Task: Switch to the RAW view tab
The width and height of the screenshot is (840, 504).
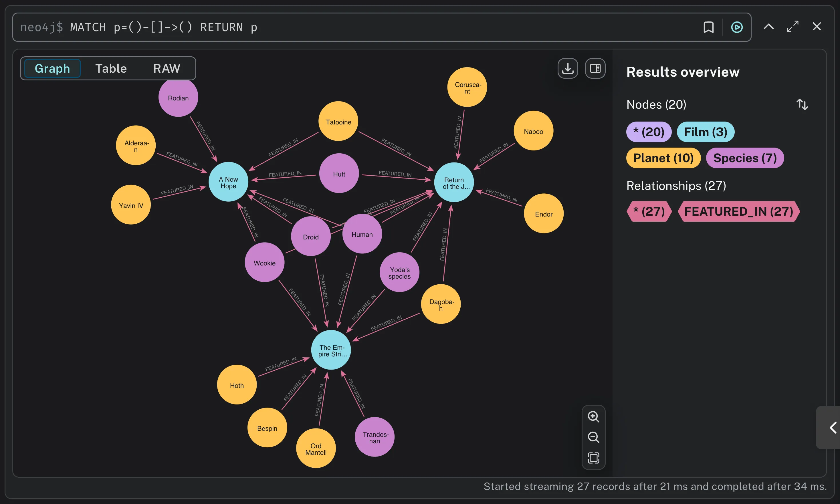Action: click(167, 68)
